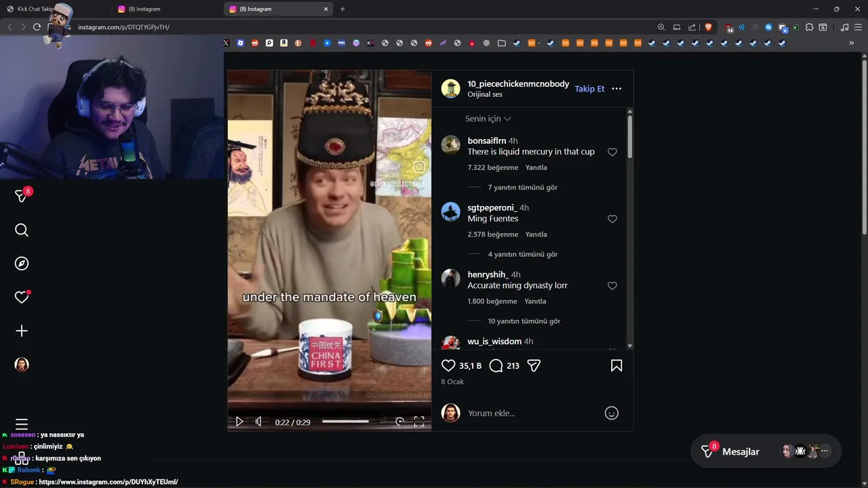
Task: Expand the 'Senin için' comment sort dropdown
Action: pyautogui.click(x=488, y=119)
